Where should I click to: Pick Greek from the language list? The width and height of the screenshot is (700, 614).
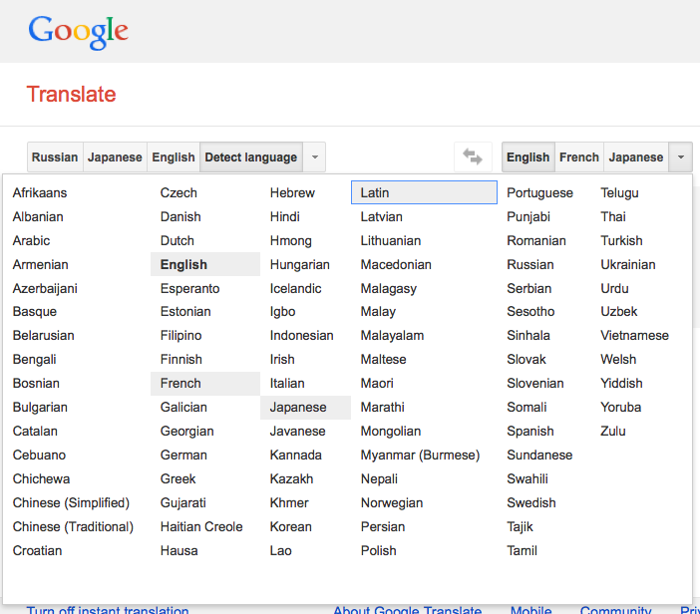point(177,478)
